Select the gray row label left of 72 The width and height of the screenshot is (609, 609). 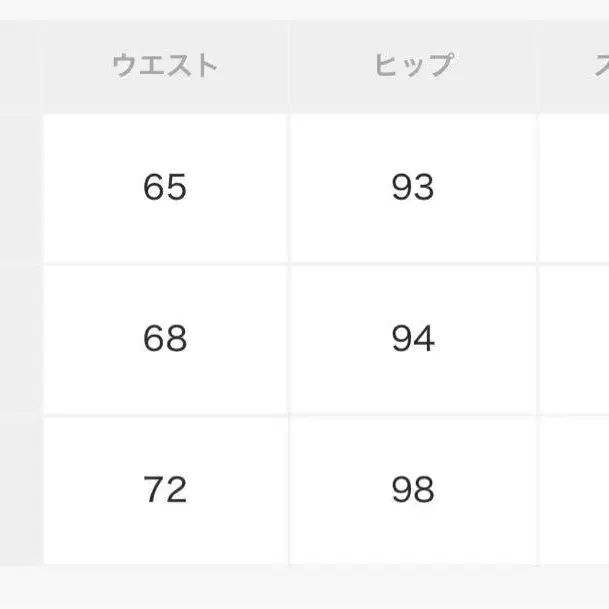(x=20, y=490)
